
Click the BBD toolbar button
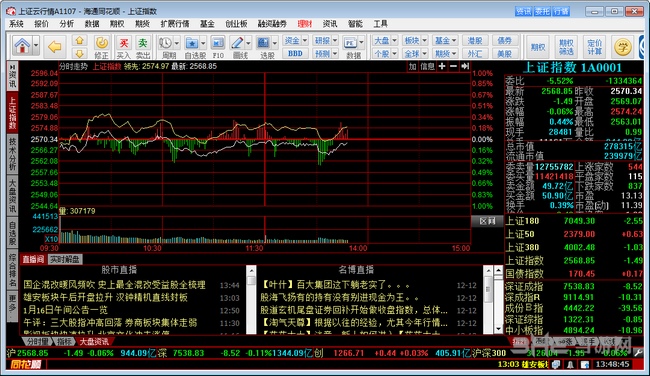pos(295,53)
